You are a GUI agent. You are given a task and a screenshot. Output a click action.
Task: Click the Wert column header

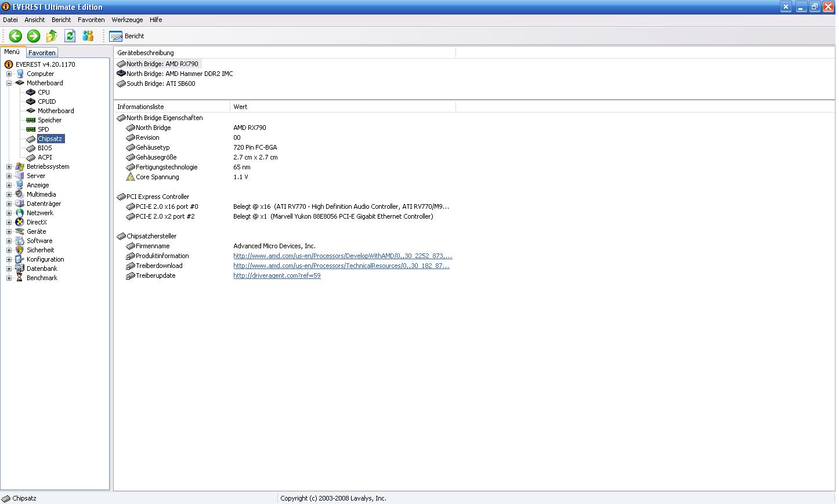343,107
